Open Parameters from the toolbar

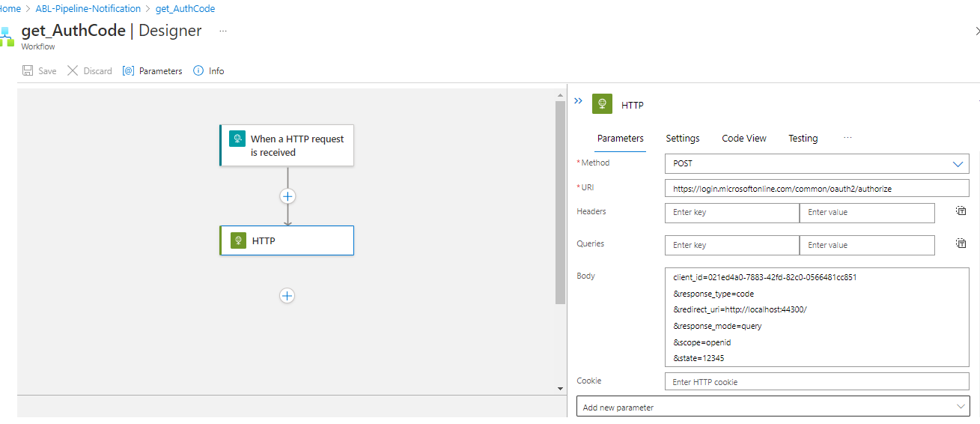[152, 71]
